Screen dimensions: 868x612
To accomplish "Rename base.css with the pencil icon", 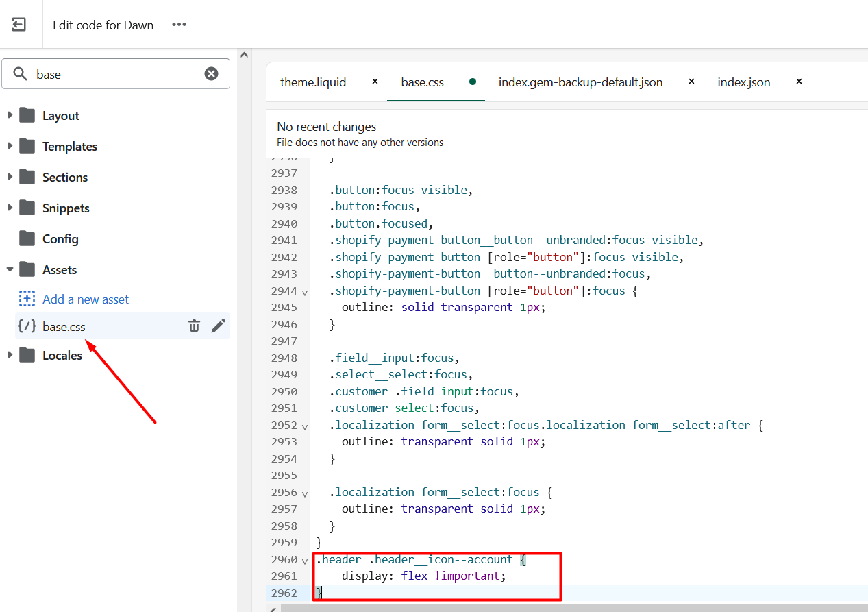I will [x=219, y=326].
